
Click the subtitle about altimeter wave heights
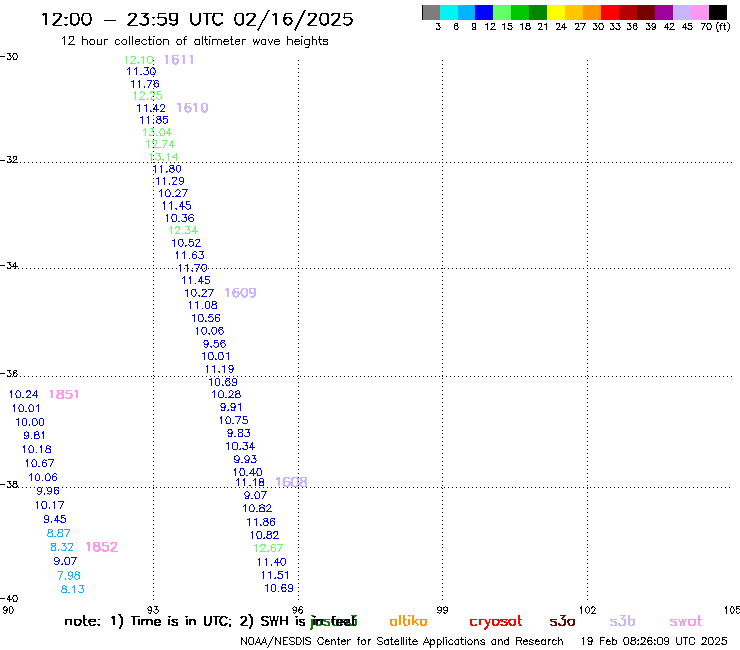[x=194, y=41]
